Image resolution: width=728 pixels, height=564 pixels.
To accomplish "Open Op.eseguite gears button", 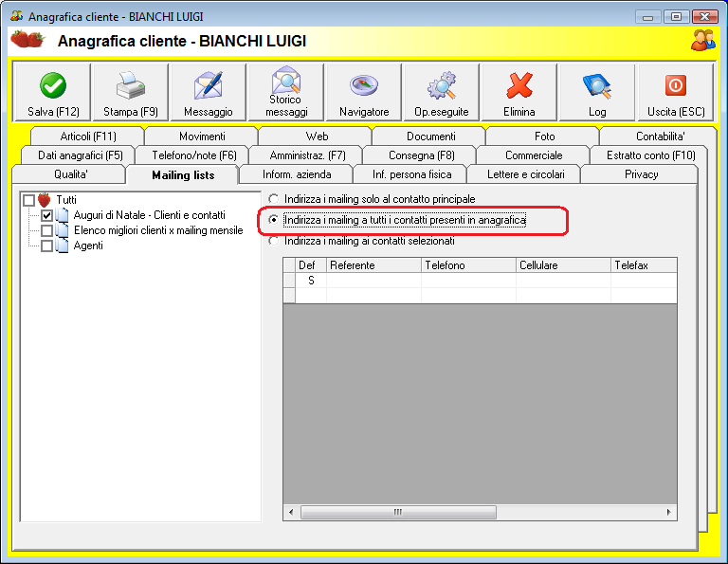I will pos(442,92).
